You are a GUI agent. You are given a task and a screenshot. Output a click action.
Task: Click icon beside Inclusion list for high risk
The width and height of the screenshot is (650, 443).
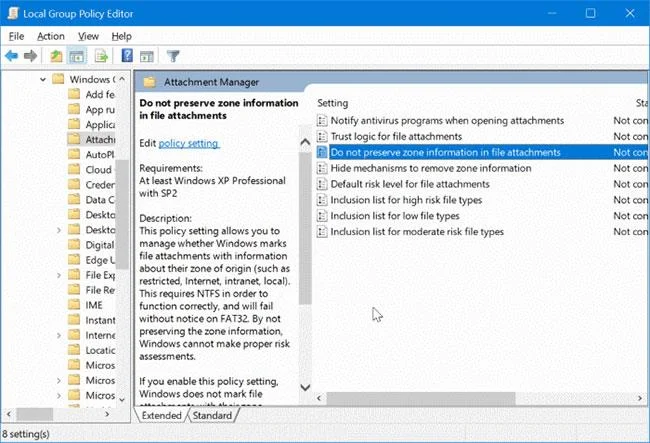(x=322, y=200)
